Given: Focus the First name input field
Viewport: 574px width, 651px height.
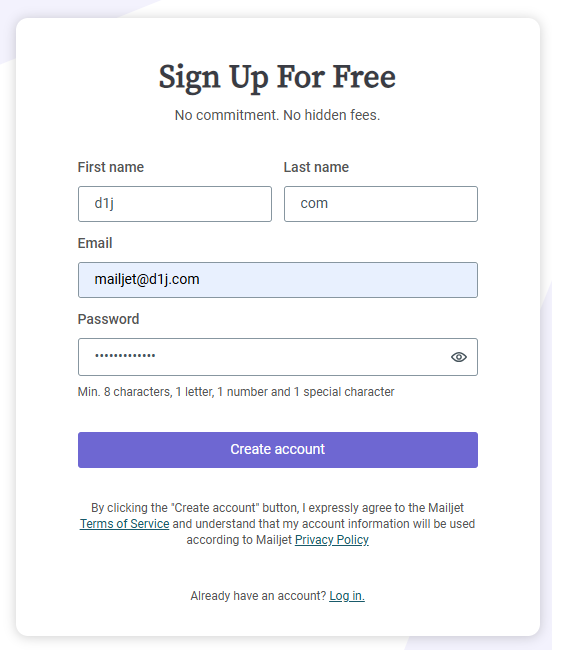Looking at the screenshot, I should tap(175, 204).
